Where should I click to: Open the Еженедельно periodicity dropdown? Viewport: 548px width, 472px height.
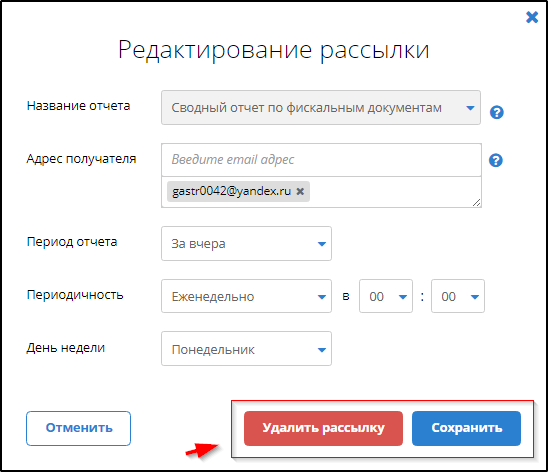246,296
